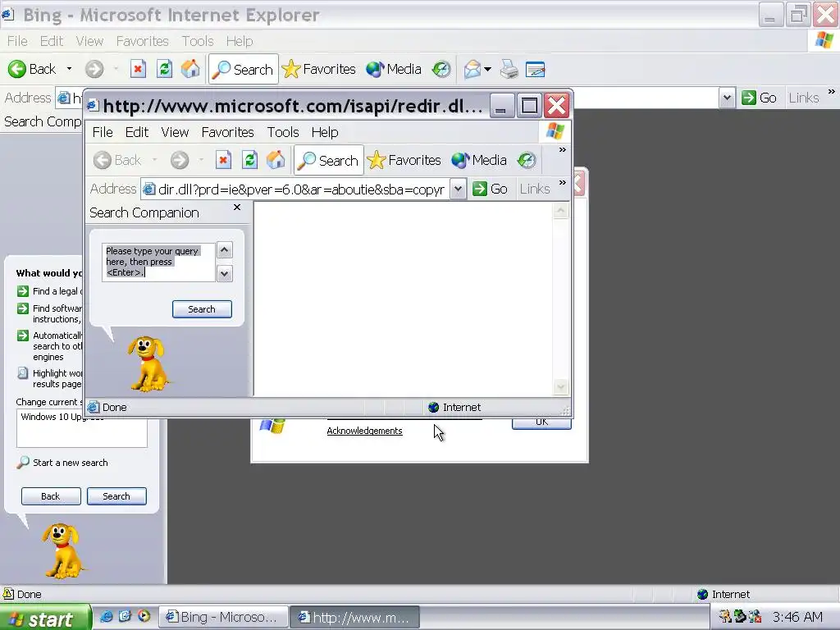Open Favorites in the Bing window toolbar
The width and height of the screenshot is (840, 630).
tap(319, 69)
